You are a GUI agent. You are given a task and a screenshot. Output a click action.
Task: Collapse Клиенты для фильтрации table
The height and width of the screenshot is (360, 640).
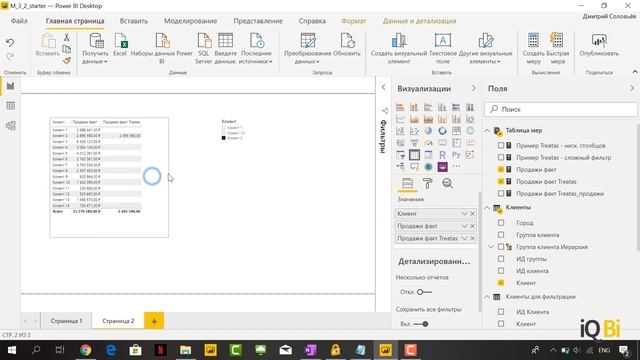click(x=487, y=297)
